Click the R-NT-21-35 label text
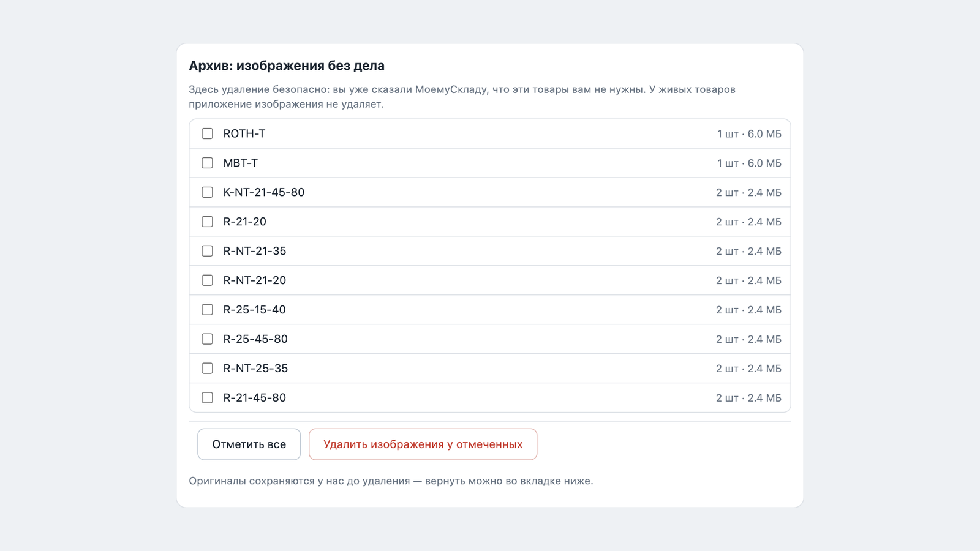Viewport: 980px width, 551px height. pos(255,251)
